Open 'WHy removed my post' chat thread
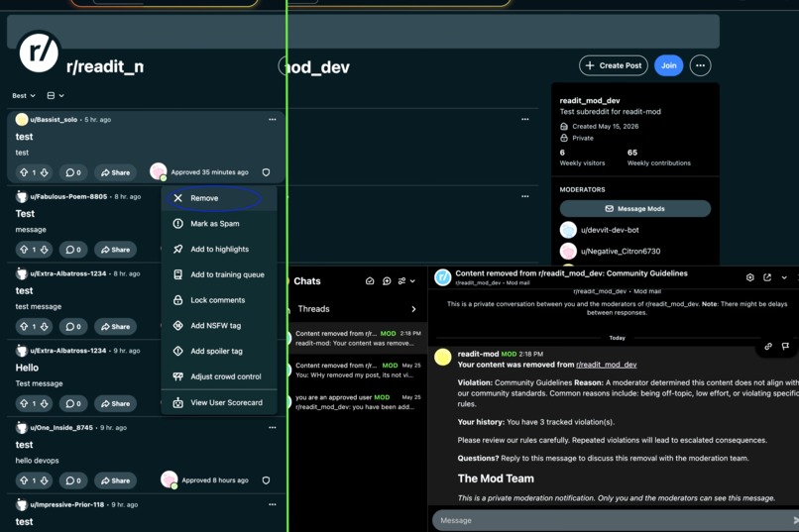This screenshot has height=532, width=799. (358, 371)
